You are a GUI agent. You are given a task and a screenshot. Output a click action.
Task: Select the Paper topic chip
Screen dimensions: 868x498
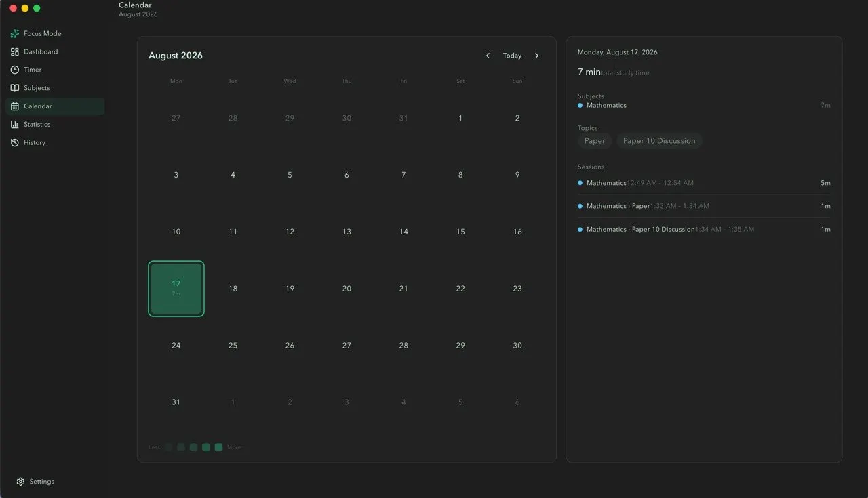pos(595,141)
